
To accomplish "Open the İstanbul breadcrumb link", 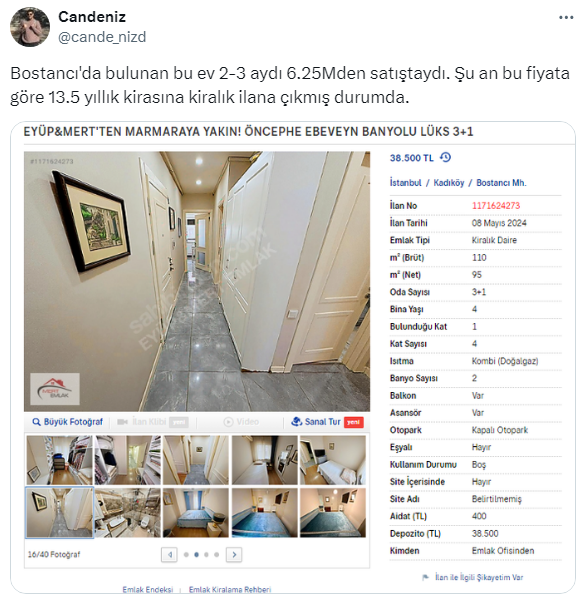I will tap(405, 183).
